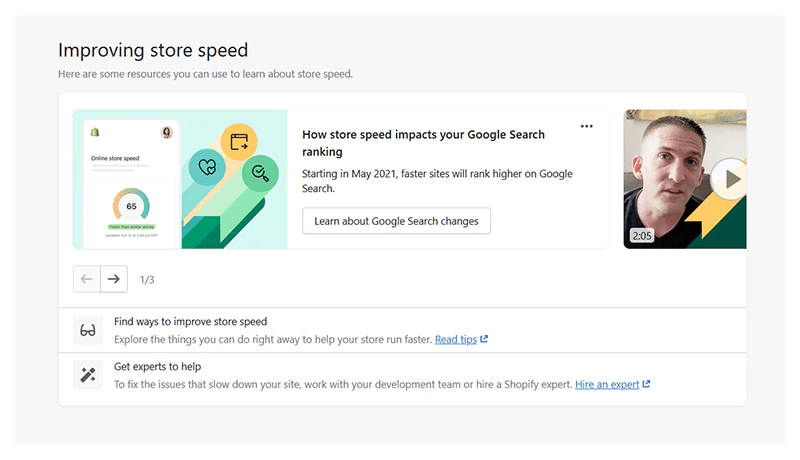Click external link icon after Read tips
The height and width of the screenshot is (460, 800).
click(484, 340)
